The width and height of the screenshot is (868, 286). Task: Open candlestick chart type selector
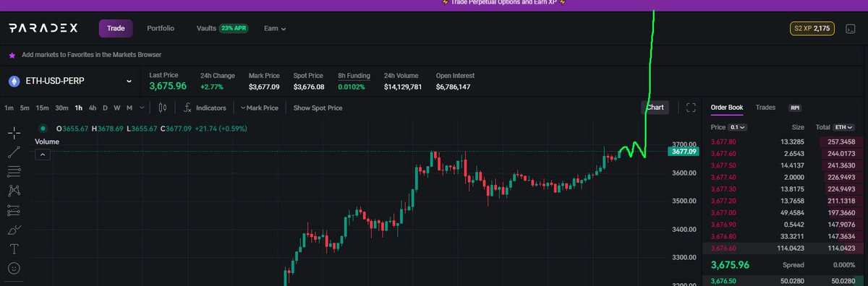162,108
